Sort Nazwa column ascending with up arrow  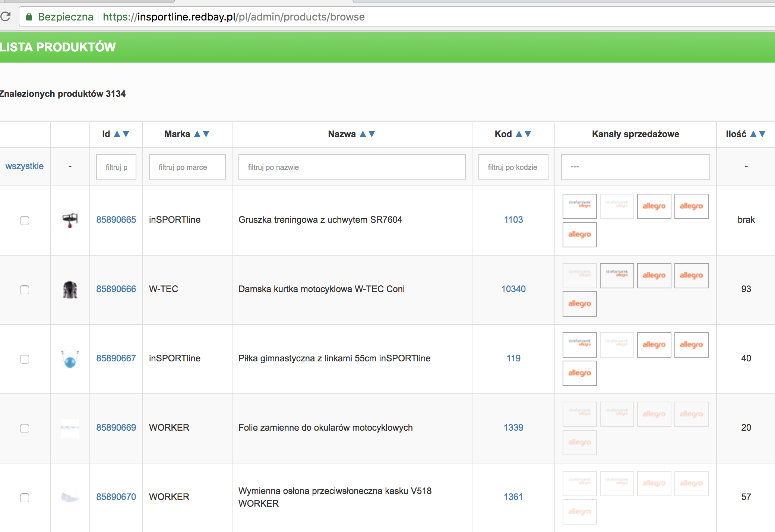click(x=363, y=134)
